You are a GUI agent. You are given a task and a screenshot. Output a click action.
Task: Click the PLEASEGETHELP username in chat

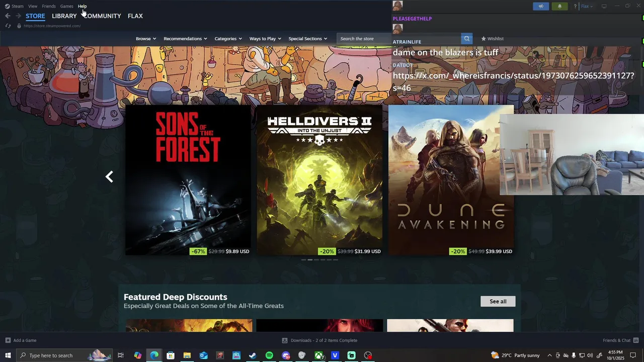412,19
